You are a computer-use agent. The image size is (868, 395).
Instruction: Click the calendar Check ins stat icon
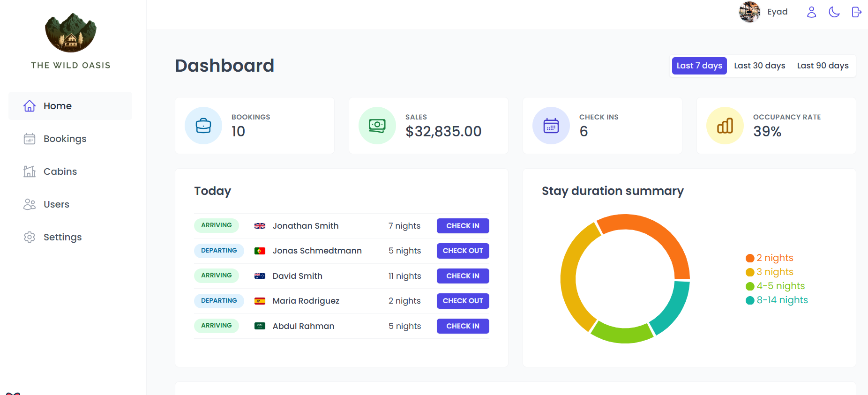click(x=551, y=126)
